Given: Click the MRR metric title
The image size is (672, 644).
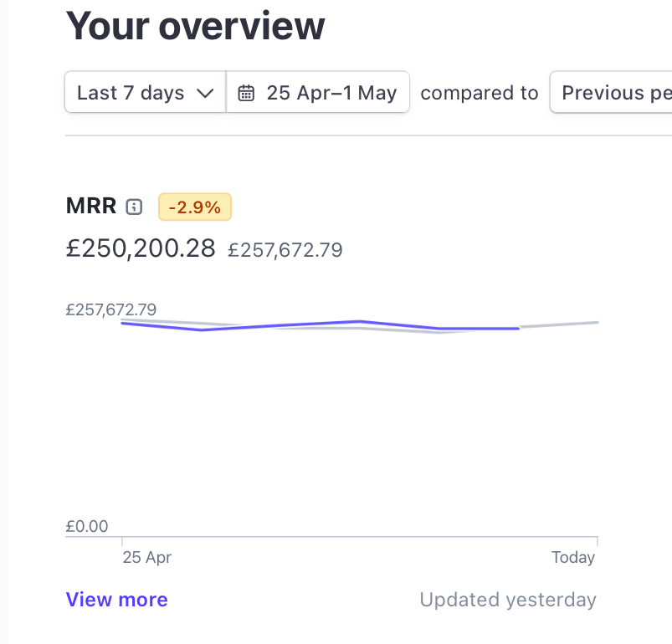Looking at the screenshot, I should [x=90, y=207].
